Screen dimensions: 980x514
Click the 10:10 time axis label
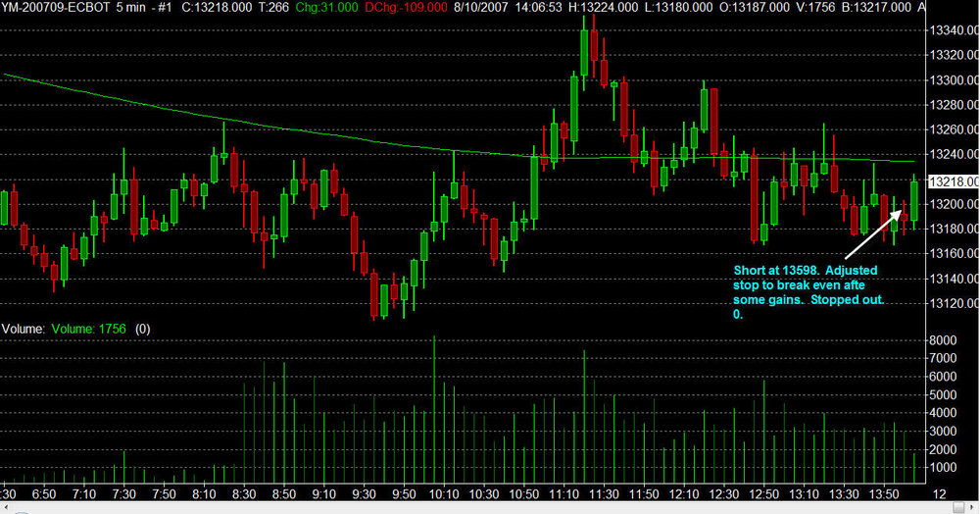coord(444,494)
